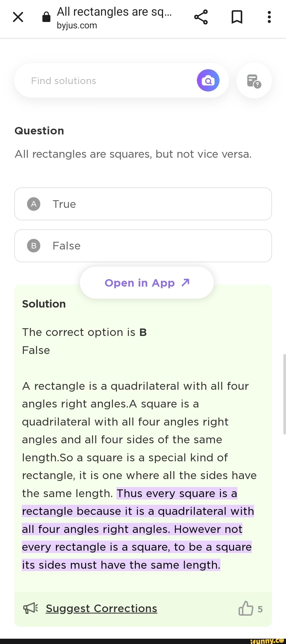
Task: Expand the Open in App arrow link
Action: pos(186,282)
